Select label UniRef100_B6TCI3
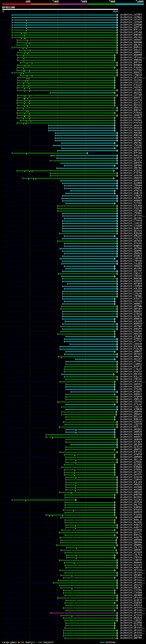 [x=131, y=427]
